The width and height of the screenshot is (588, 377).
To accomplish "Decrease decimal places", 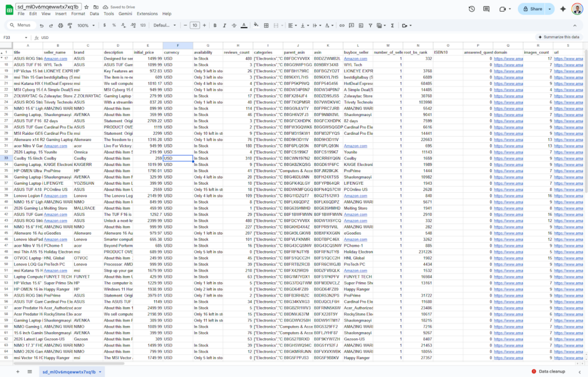I will coord(123,25).
